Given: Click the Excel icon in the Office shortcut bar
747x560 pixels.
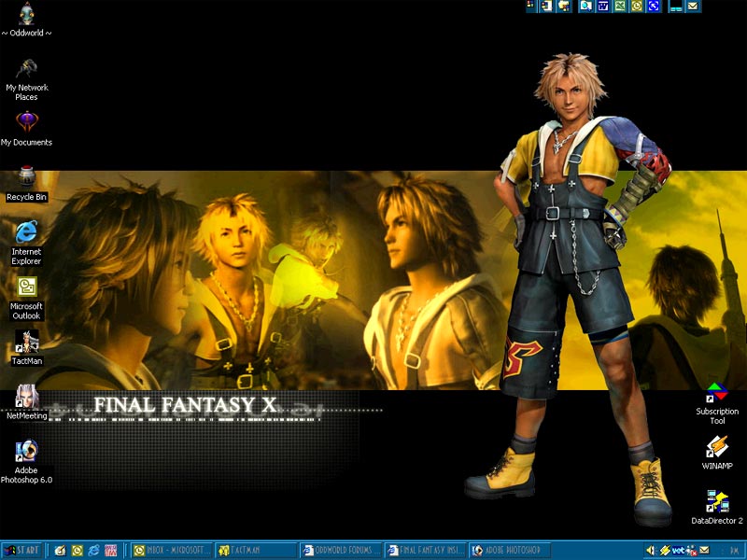Looking at the screenshot, I should click(x=620, y=6).
